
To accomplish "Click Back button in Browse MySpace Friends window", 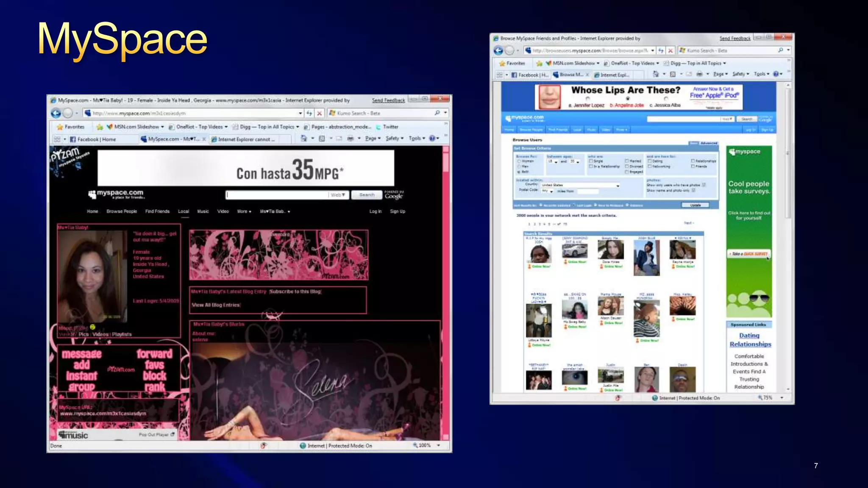I will point(498,50).
